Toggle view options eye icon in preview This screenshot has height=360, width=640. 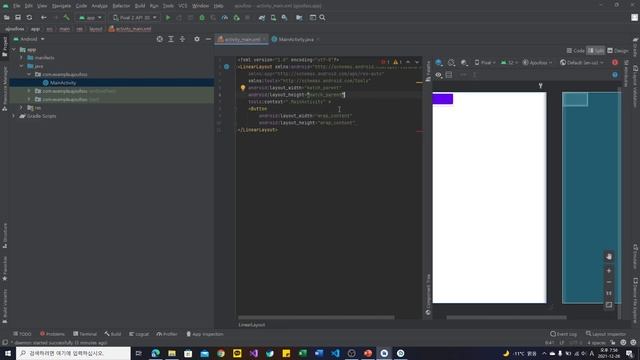pos(438,75)
